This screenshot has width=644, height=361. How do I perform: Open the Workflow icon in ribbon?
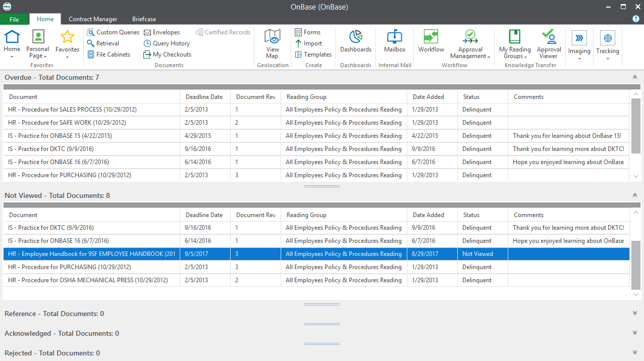pyautogui.click(x=431, y=41)
